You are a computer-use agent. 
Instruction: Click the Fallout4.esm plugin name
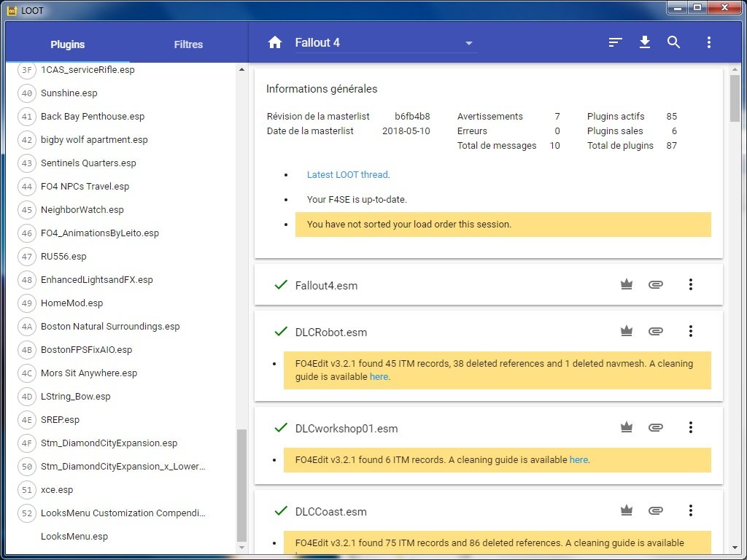[x=326, y=286]
